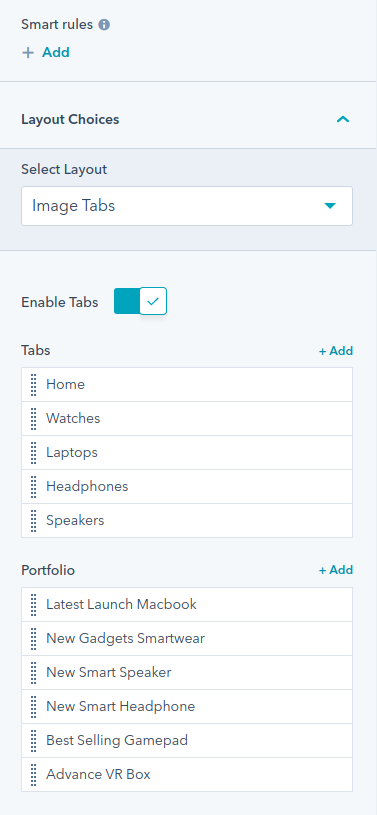Open New Gadgets Smartwear portfolio entry
377x815 pixels.
click(x=187, y=639)
